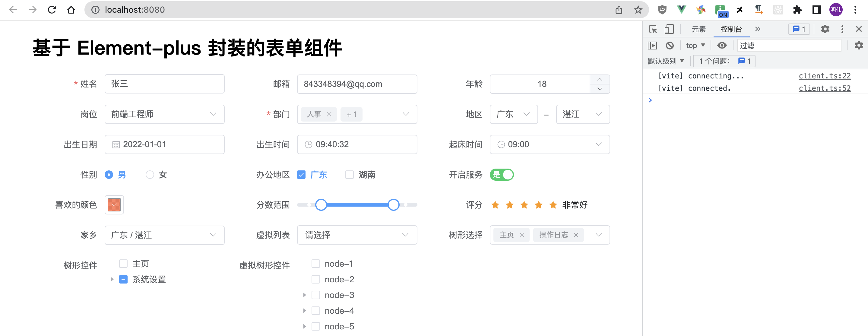
Task: Reload the page with the refresh icon
Action: (52, 9)
